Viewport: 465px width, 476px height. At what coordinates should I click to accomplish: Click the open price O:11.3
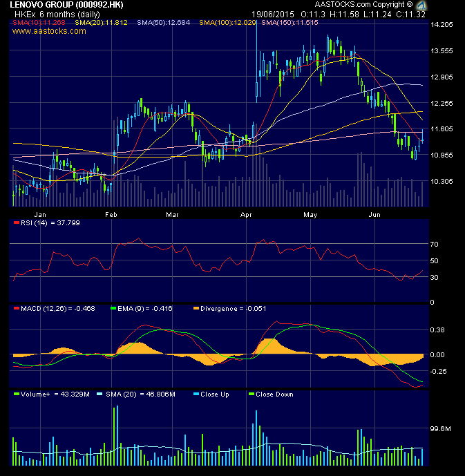click(312, 15)
